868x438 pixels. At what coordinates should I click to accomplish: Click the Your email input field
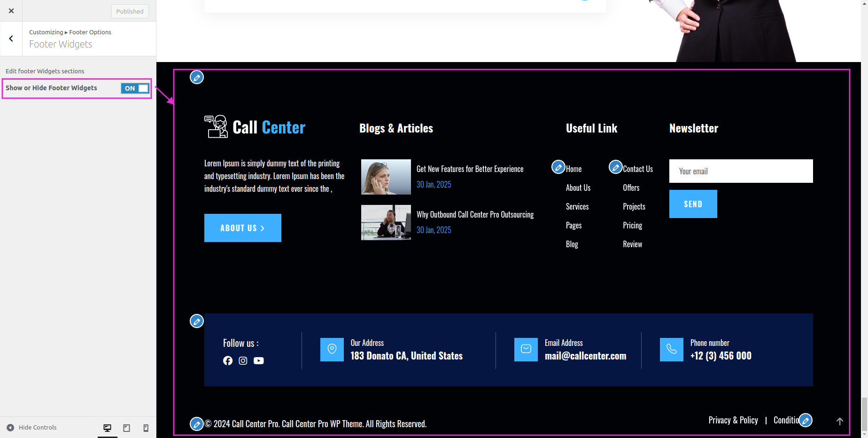741,171
